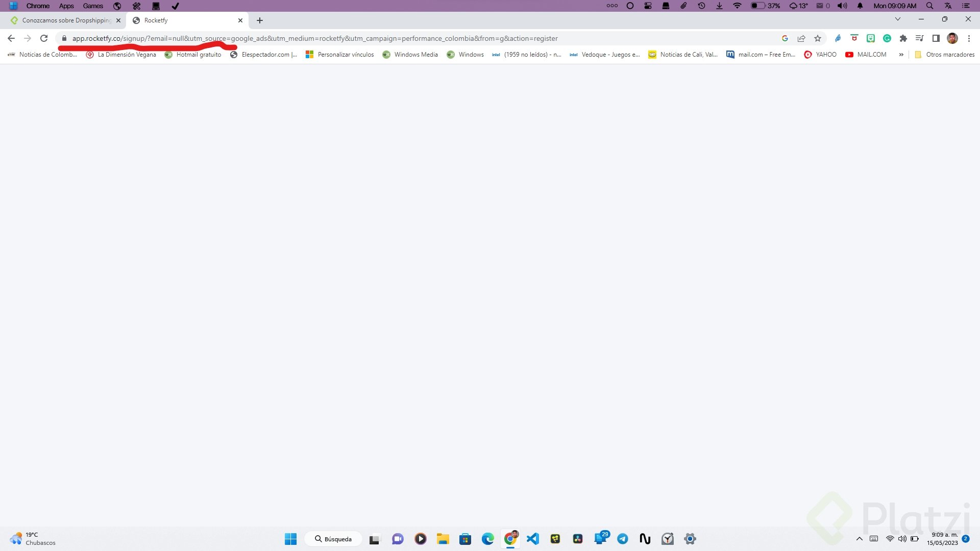Open Telegram from the taskbar

coord(623,539)
